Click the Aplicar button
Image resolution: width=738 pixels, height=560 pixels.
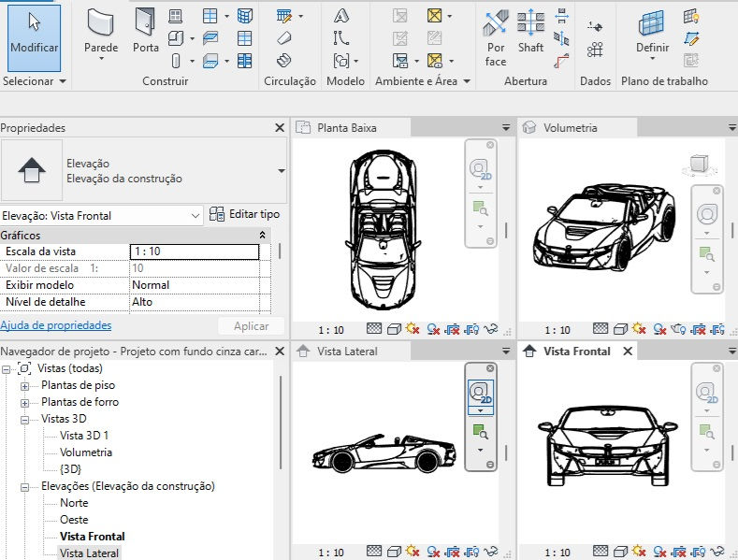click(252, 326)
